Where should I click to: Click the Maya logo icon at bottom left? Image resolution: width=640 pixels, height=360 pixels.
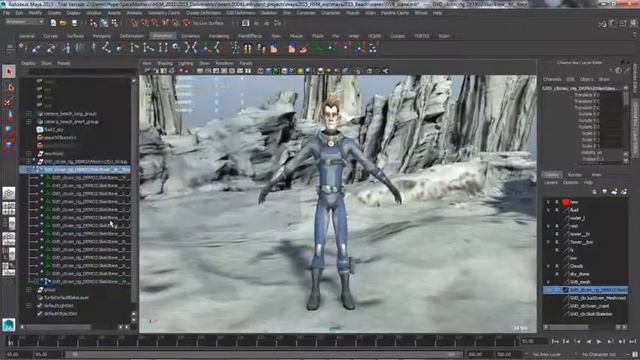[9, 325]
